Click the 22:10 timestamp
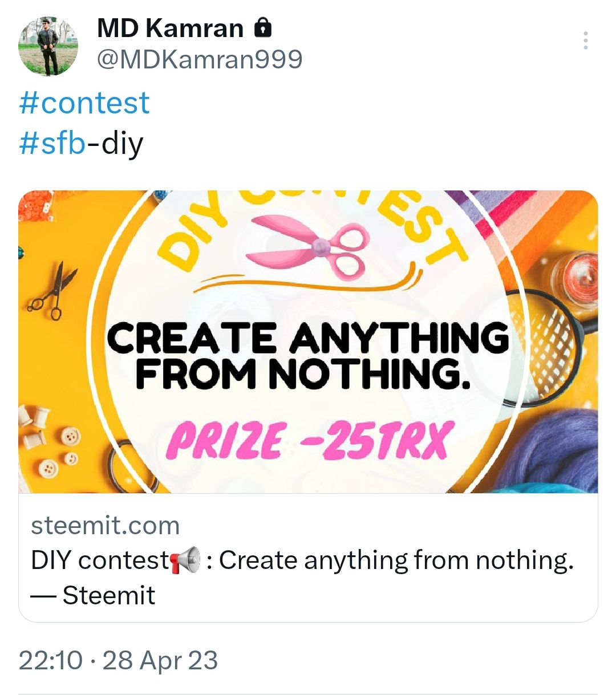The height and width of the screenshot is (695, 616). point(50,661)
